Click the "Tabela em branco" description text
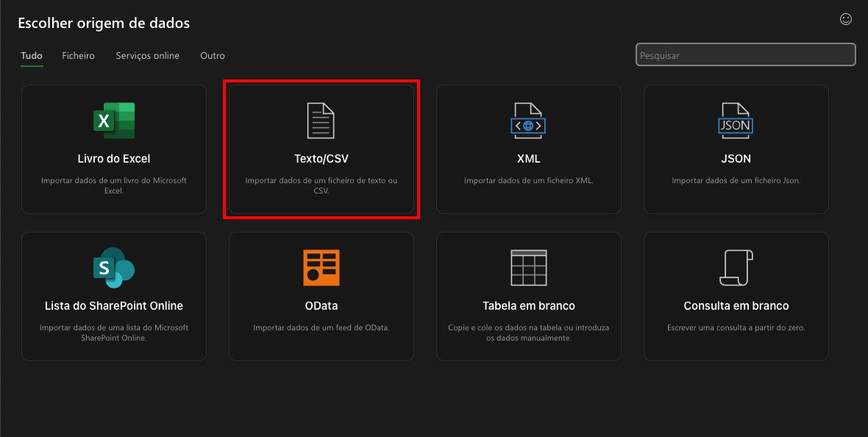Image resolution: width=868 pixels, height=437 pixels. tap(528, 333)
